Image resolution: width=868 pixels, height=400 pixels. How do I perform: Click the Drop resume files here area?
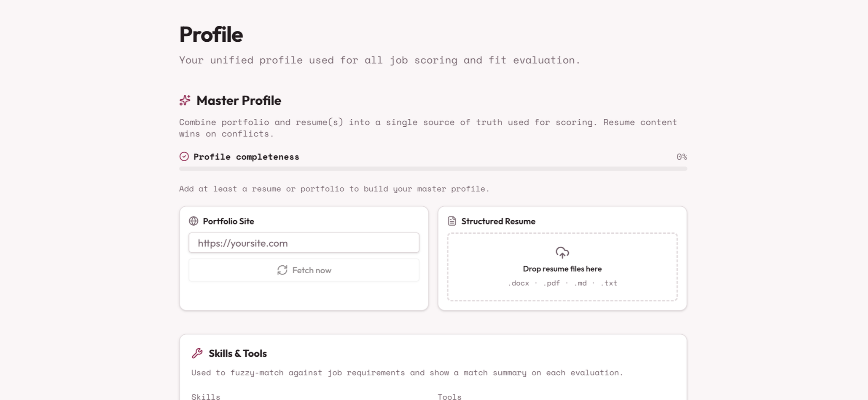point(562,267)
